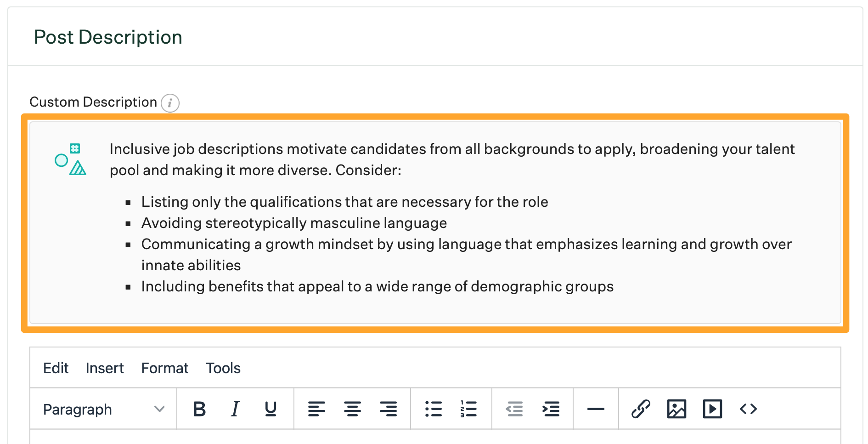
Task: Insert a numbered list
Action: click(x=468, y=409)
